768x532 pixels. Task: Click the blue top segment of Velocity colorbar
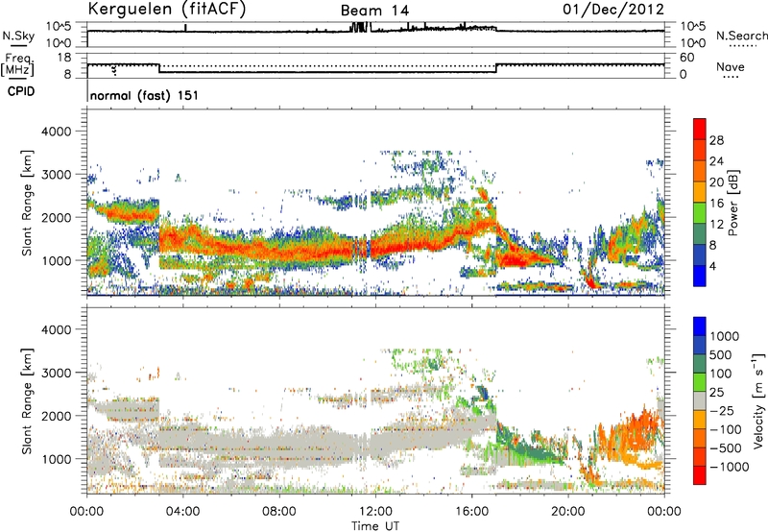pos(700,326)
